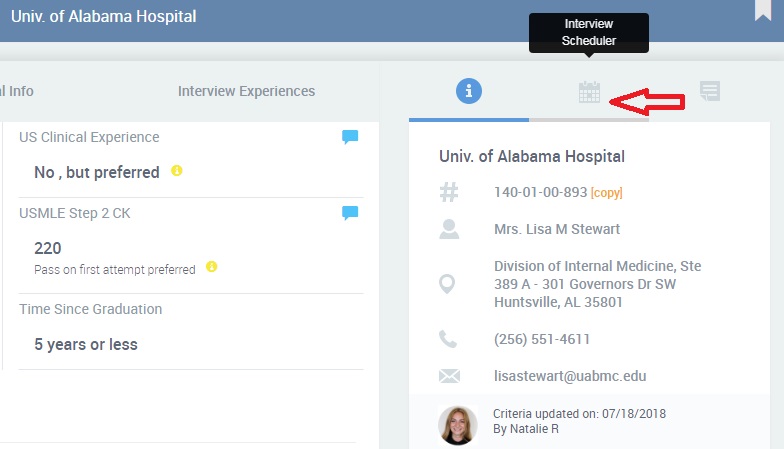
Task: Select the blue program info icon tab
Action: (x=468, y=91)
